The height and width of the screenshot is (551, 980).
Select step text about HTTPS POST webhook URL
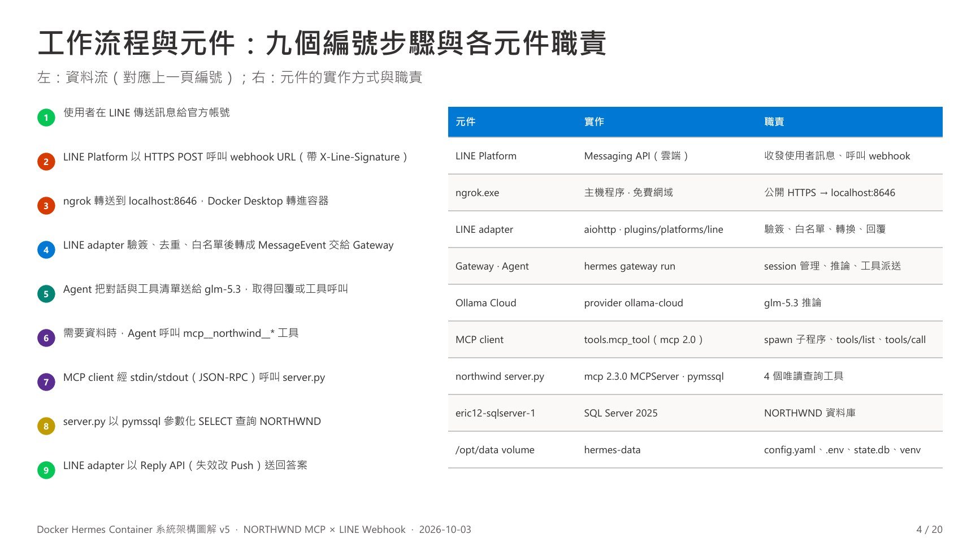tap(236, 157)
